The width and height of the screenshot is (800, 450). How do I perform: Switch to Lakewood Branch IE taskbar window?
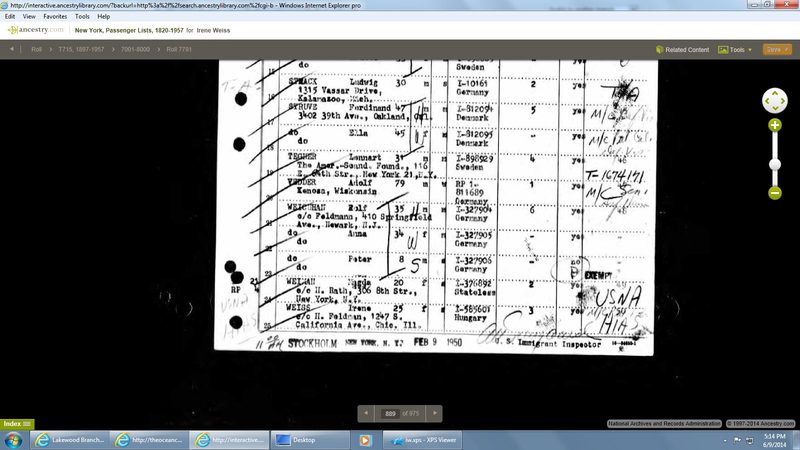point(69,440)
